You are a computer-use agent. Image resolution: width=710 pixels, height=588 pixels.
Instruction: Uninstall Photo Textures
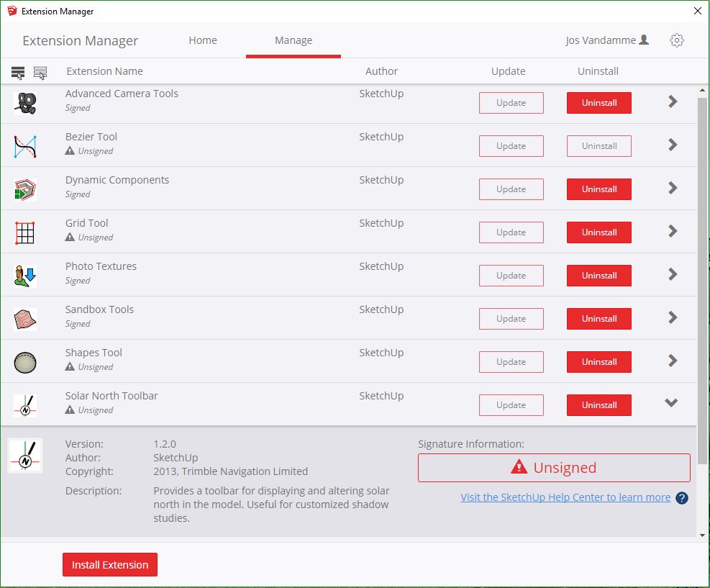click(x=599, y=276)
